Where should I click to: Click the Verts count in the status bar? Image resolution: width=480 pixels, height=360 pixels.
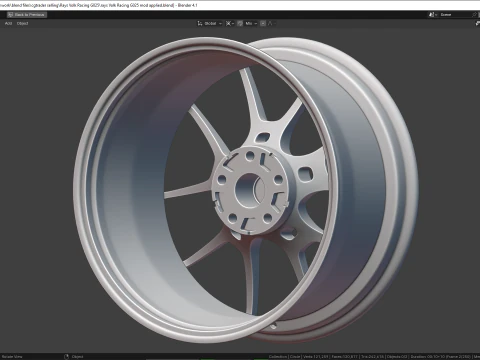tap(316, 357)
